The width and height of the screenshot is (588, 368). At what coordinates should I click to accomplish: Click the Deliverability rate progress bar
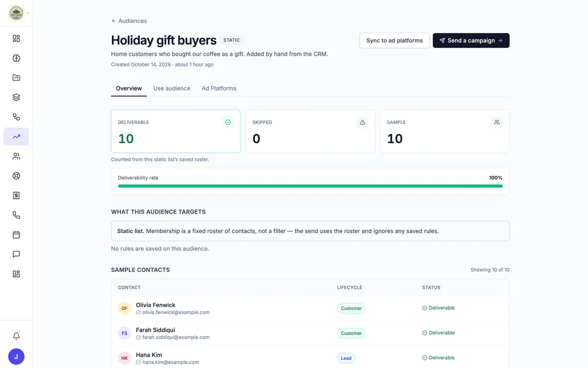[310, 186]
